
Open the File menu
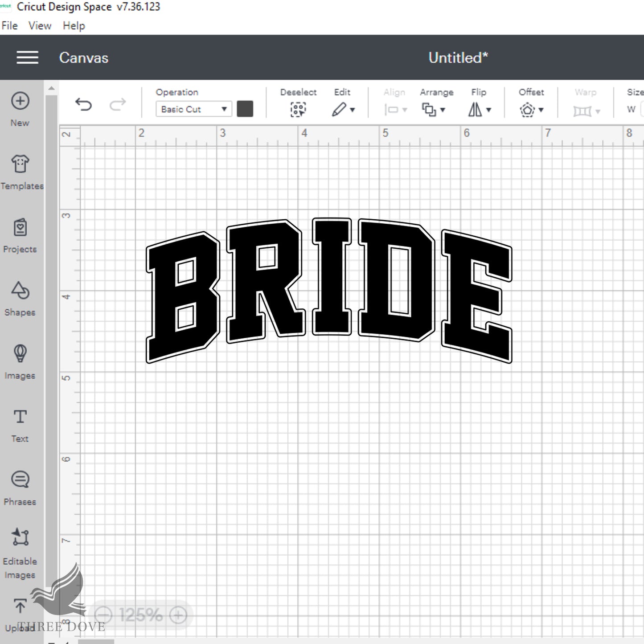coord(9,26)
